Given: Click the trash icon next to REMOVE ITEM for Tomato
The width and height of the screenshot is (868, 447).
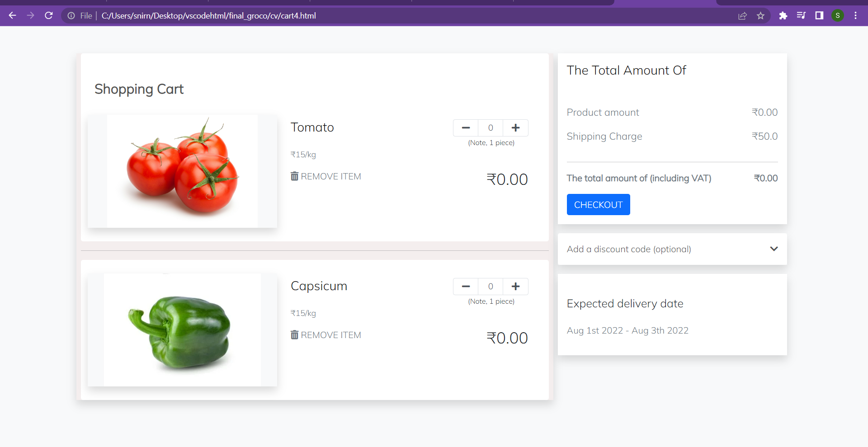Looking at the screenshot, I should [294, 176].
